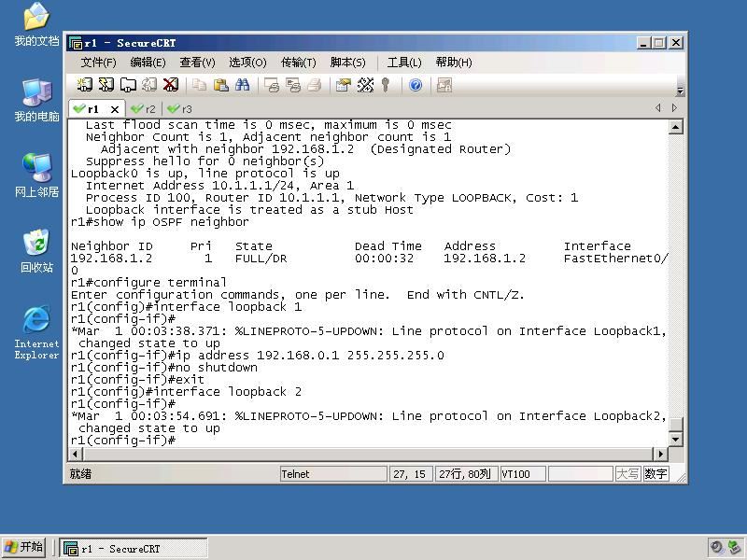Click the rightmost system tray network icon
This screenshot has width=747, height=560.
point(736,548)
